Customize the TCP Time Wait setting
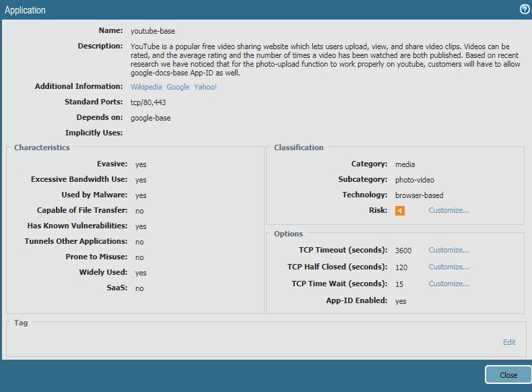Screen dimensions: 532x392 (x=448, y=284)
